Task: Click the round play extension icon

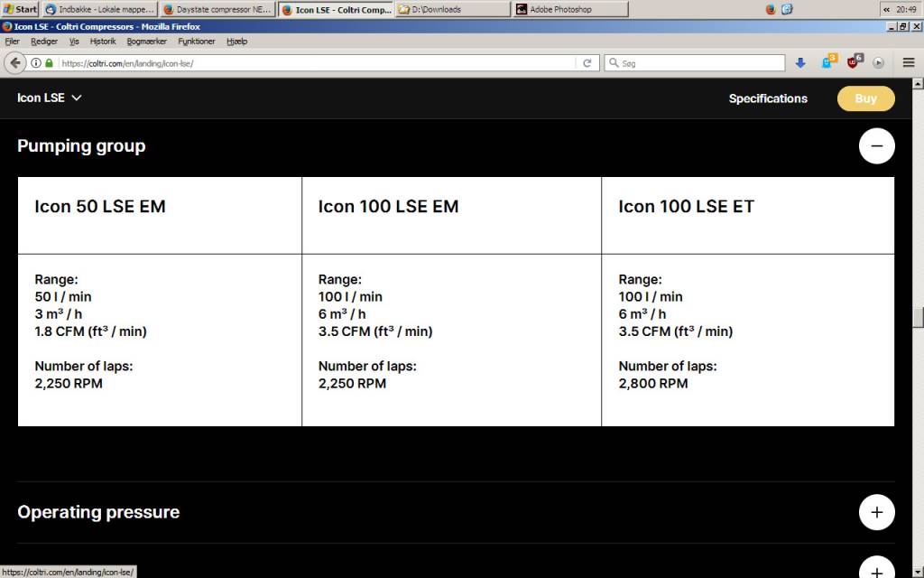Action: coord(879,63)
